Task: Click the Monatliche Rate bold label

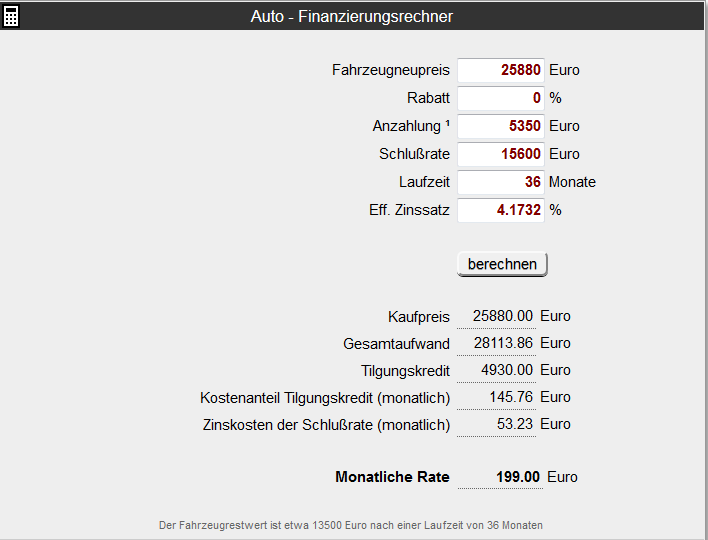Action: 392,477
